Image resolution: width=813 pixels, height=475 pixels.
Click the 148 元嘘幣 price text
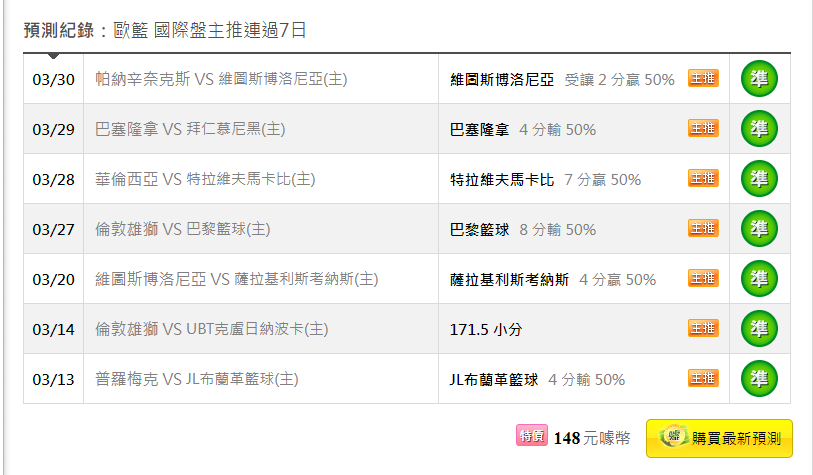pyautogui.click(x=592, y=439)
